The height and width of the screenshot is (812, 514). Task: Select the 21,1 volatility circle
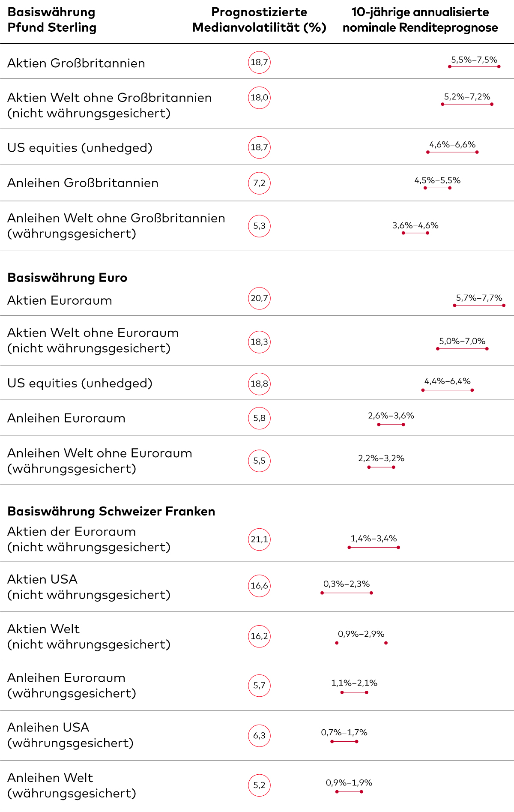pos(259,539)
